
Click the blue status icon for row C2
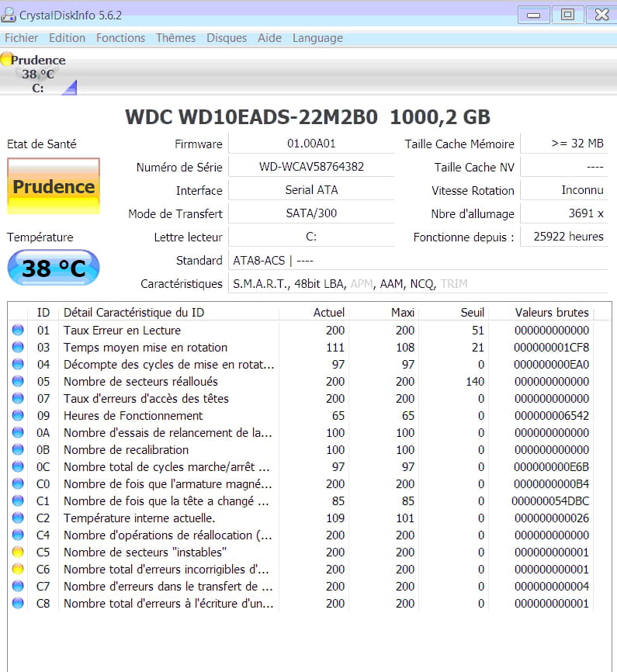coord(18,518)
